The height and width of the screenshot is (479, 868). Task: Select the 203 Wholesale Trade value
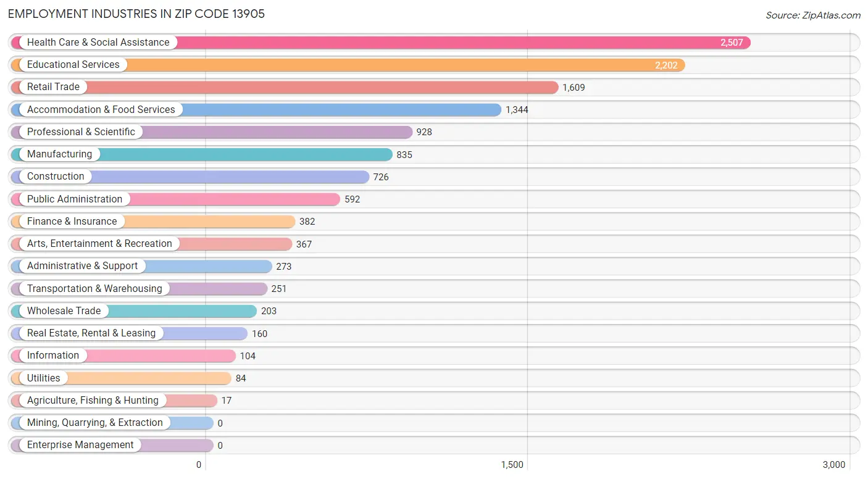coord(269,311)
